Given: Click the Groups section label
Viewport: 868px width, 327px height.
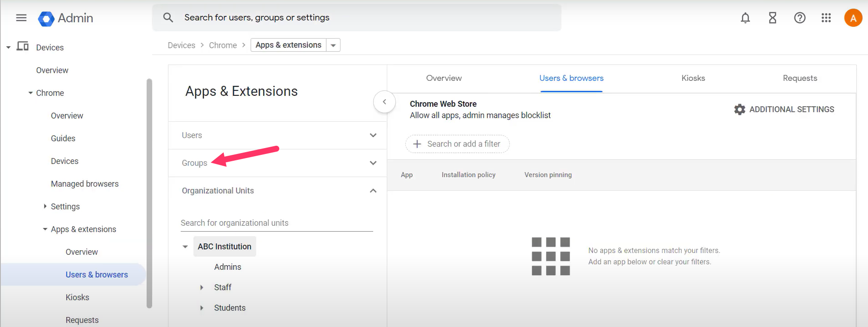Looking at the screenshot, I should [x=194, y=163].
